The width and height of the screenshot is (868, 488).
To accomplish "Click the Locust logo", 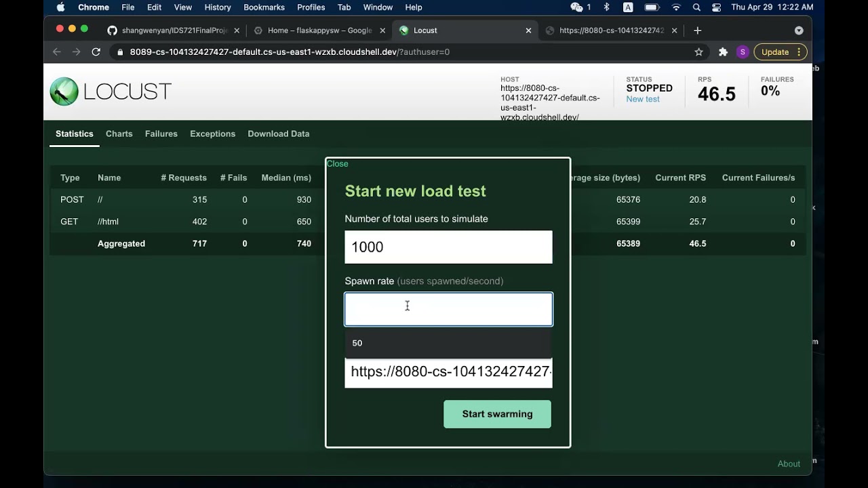I will (x=111, y=91).
